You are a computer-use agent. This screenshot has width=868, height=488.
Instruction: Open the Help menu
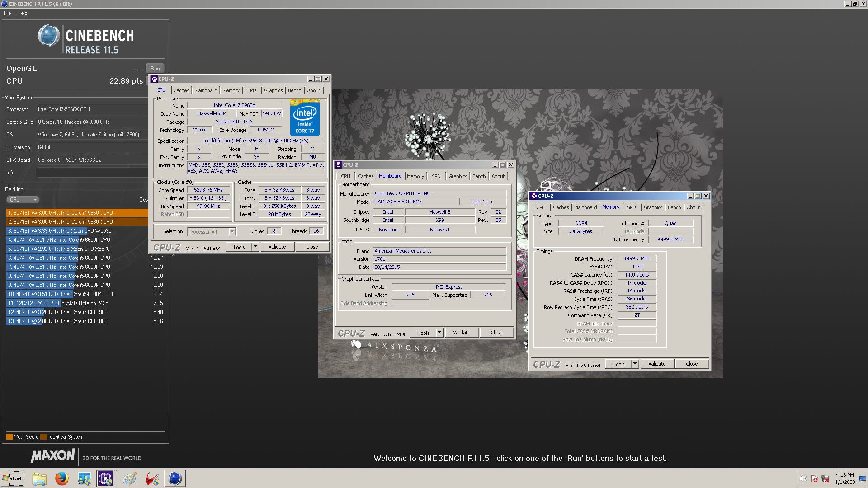tap(22, 13)
